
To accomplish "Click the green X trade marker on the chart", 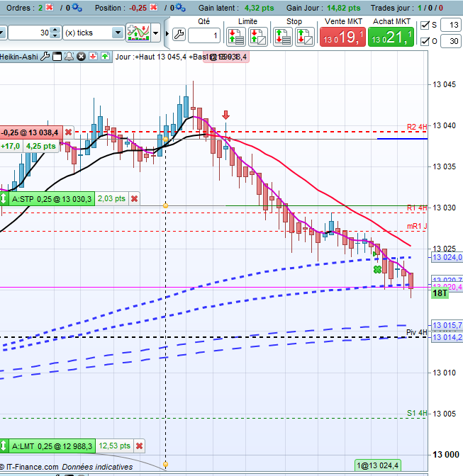I will [x=377, y=269].
